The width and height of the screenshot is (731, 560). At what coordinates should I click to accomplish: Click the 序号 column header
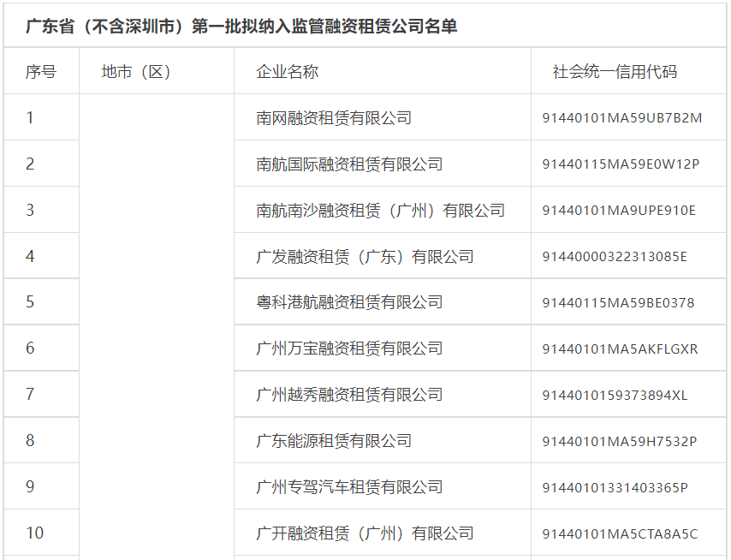(x=41, y=72)
